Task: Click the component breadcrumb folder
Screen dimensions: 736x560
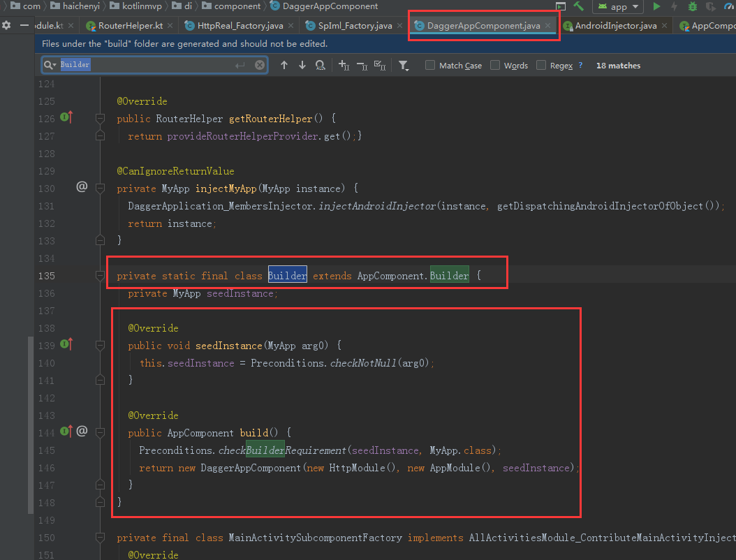Action: click(x=231, y=6)
